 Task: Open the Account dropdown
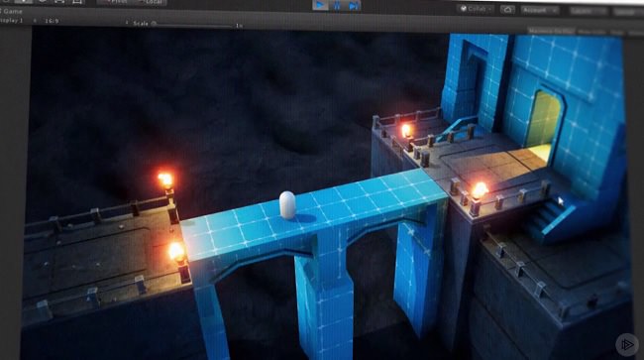(540, 10)
